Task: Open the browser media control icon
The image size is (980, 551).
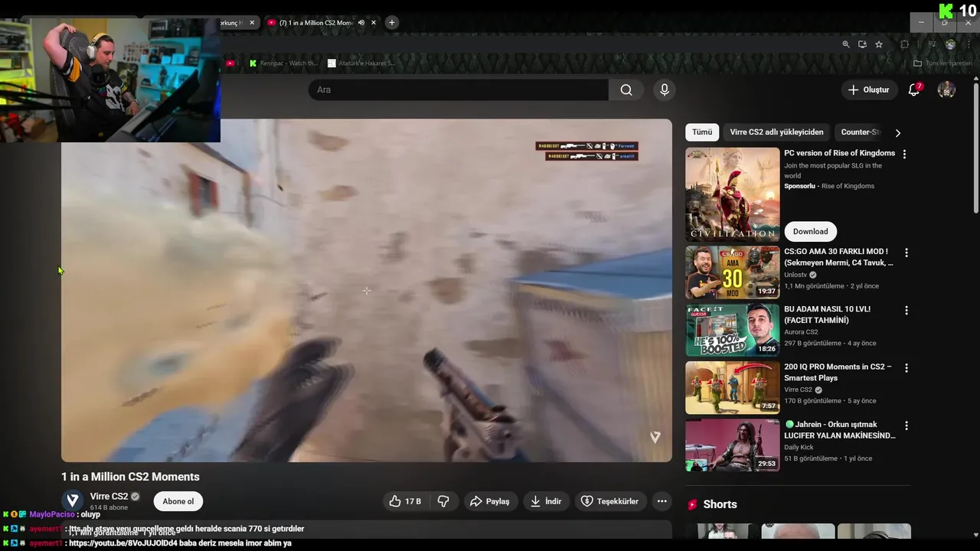Action: pos(932,44)
